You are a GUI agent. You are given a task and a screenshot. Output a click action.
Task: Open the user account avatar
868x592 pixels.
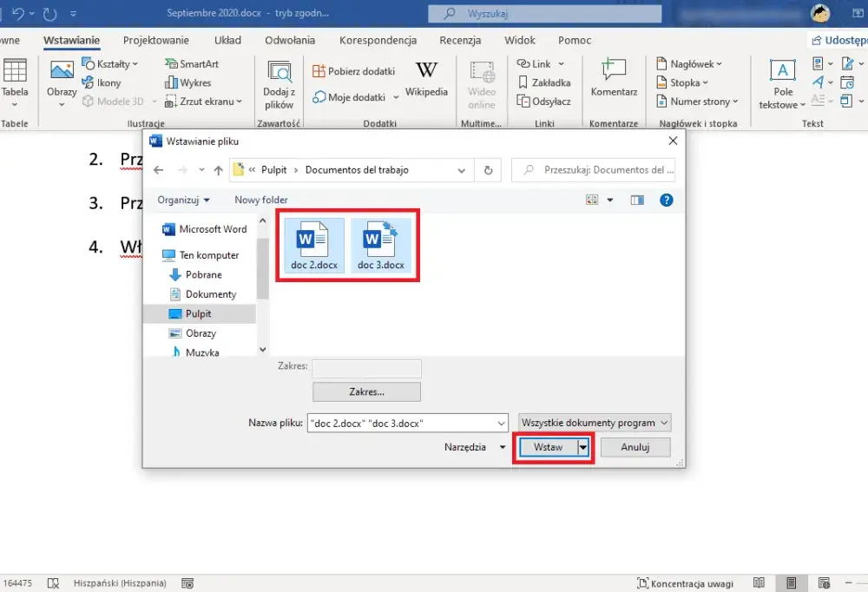click(x=820, y=13)
